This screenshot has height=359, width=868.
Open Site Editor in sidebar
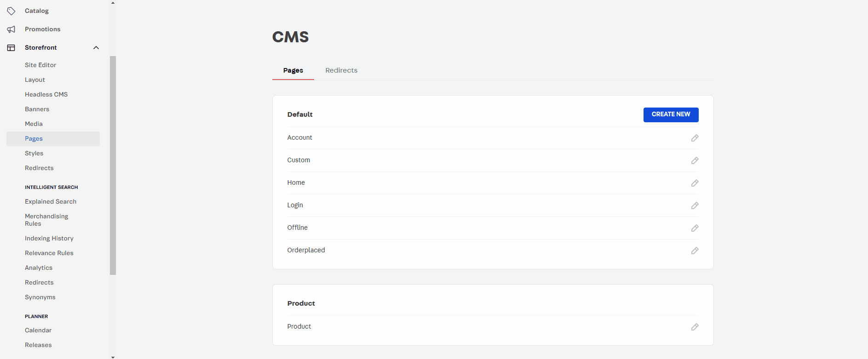pos(40,65)
